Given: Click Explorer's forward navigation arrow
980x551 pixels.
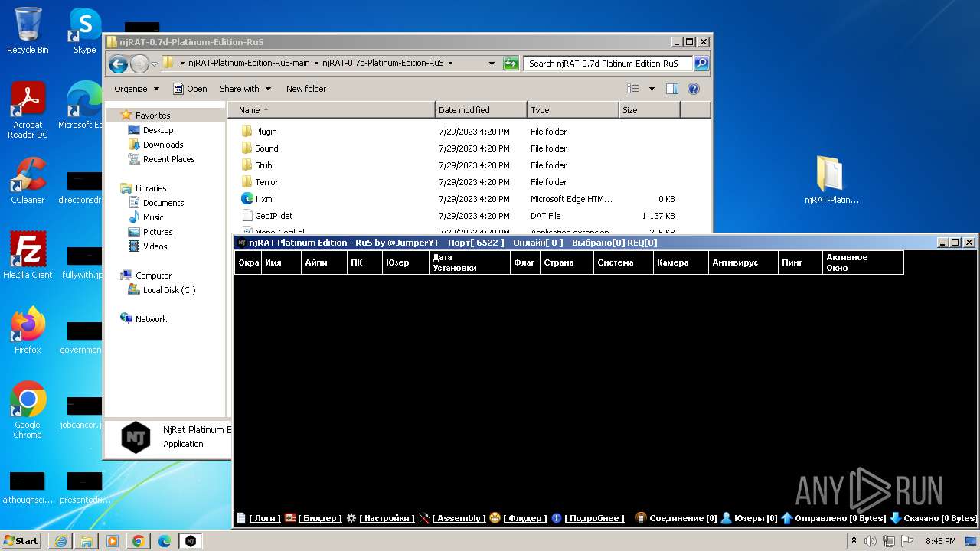Looking at the screenshot, I should point(139,64).
